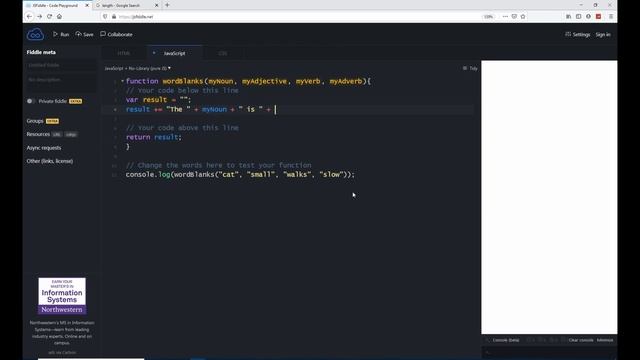Click the site padlock icon

tap(114, 17)
